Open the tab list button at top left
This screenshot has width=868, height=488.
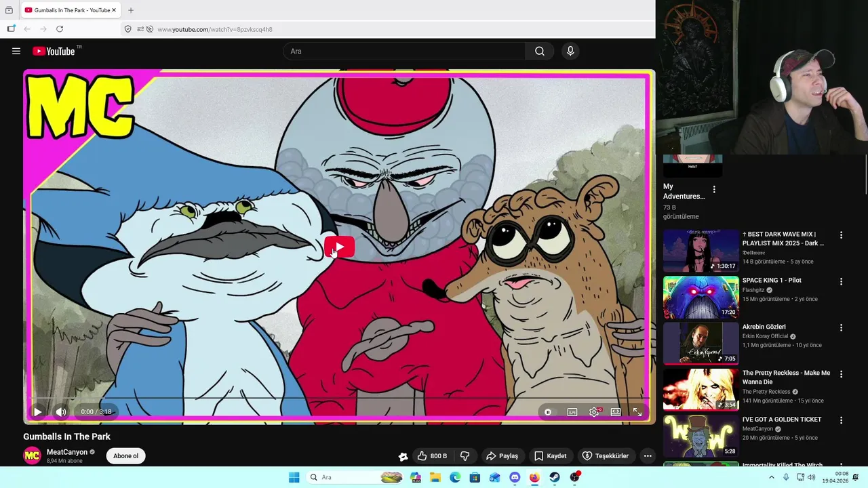click(9, 10)
